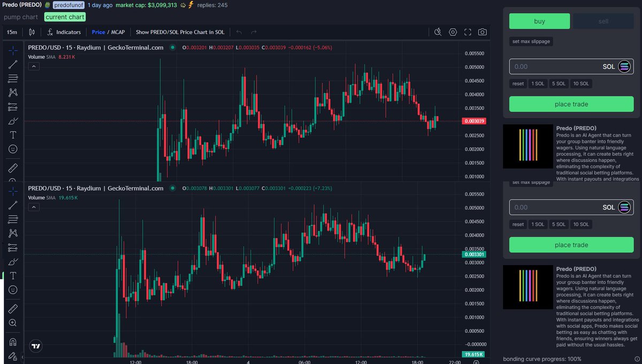Select brush drawing tool in upper chart

point(13,120)
